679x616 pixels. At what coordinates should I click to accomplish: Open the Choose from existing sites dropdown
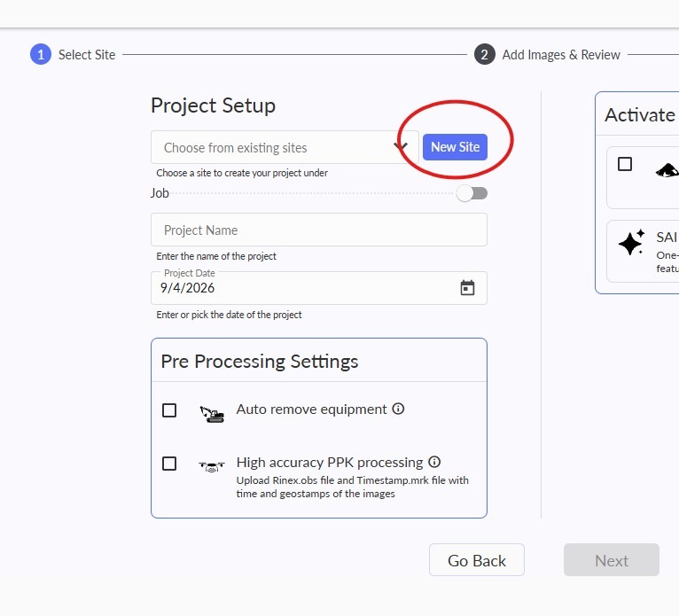[x=285, y=148]
